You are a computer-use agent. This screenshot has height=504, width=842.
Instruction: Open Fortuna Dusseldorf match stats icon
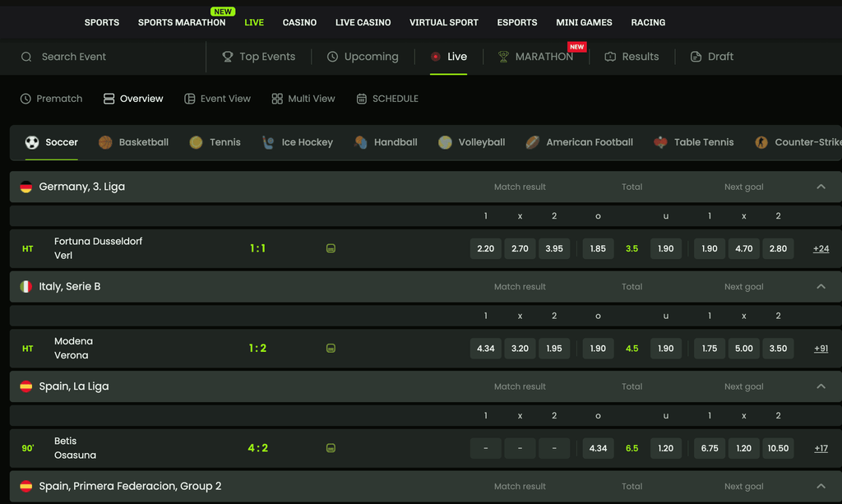click(331, 248)
